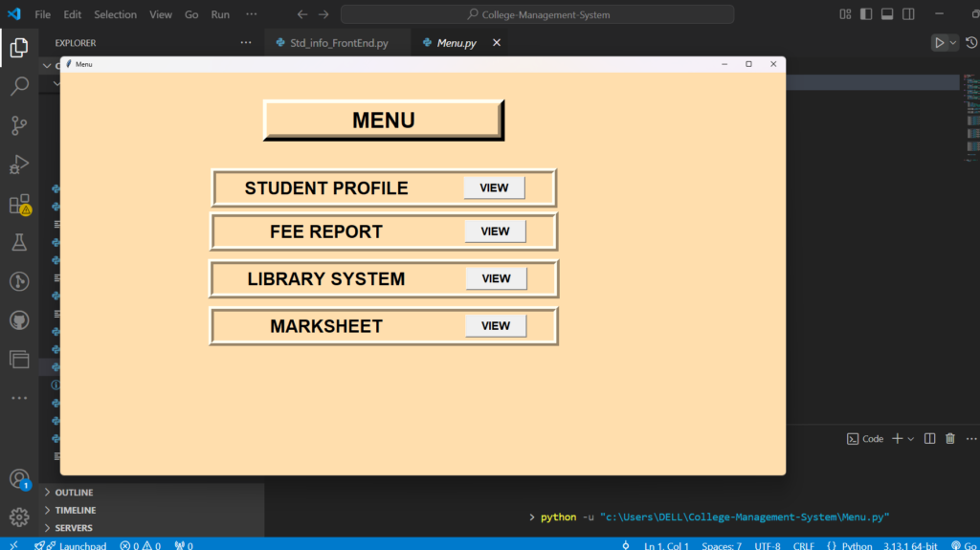Change encoding via UTF-8 status item

[x=768, y=545]
